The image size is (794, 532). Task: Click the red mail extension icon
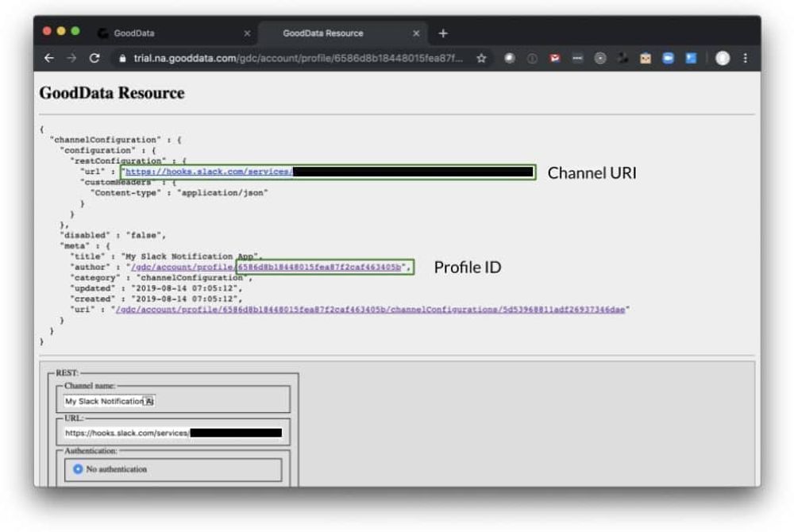point(555,58)
